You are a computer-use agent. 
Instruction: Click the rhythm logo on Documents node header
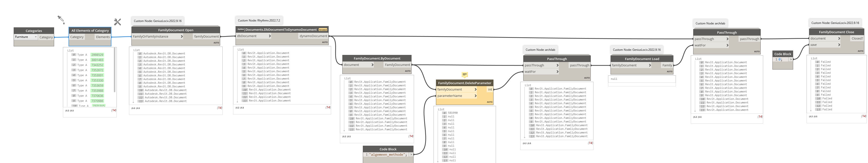[241, 29]
